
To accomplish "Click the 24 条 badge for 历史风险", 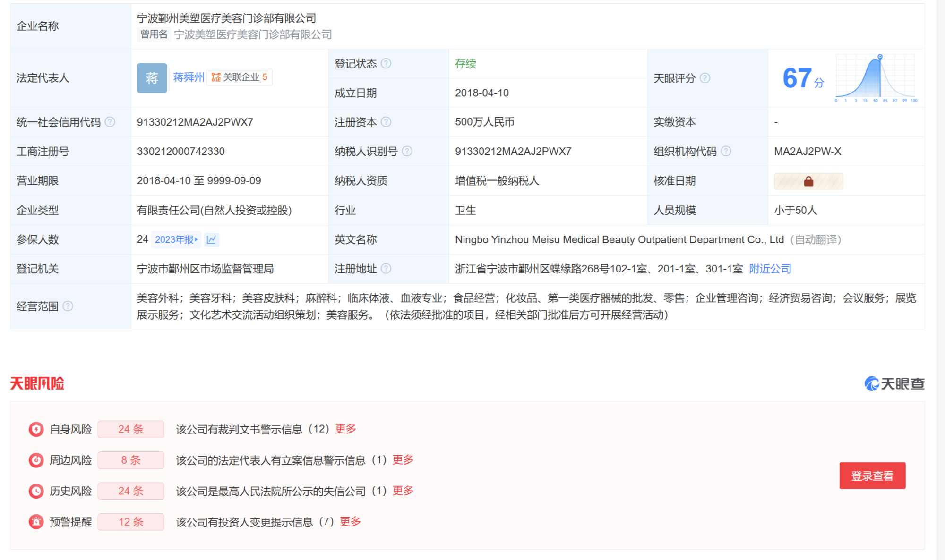I will coord(131,491).
